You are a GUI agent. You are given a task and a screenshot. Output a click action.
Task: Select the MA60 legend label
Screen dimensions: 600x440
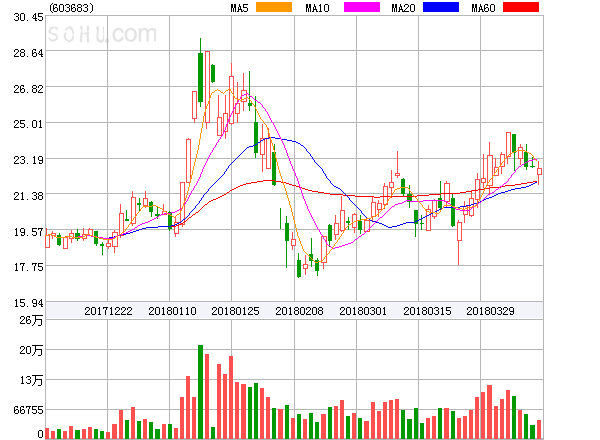(483, 8)
